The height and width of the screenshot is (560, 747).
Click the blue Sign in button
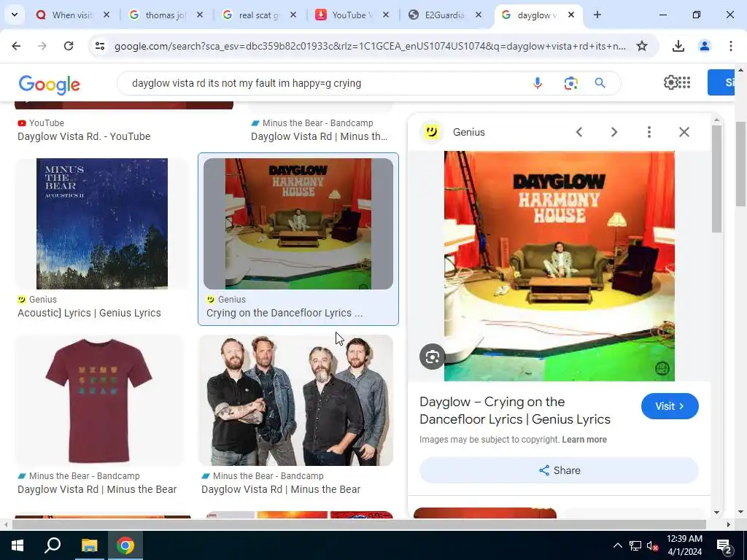(721, 82)
